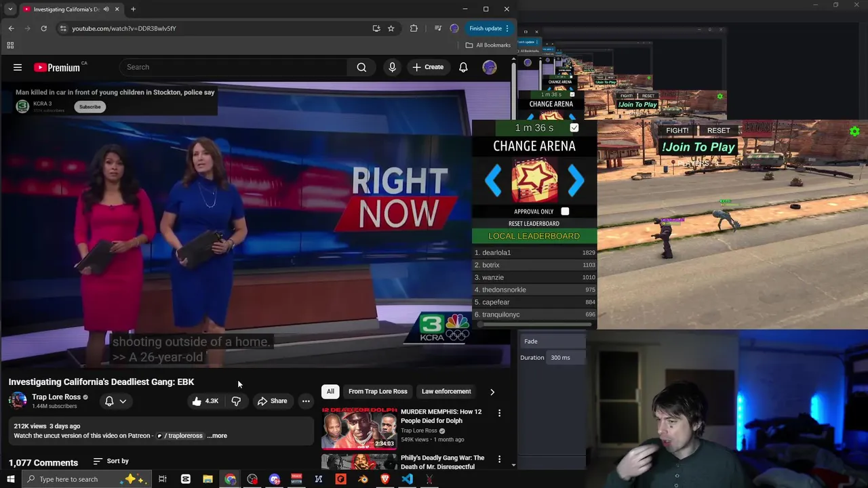
Task: Open the traploreross Patreon link
Action: (180, 436)
